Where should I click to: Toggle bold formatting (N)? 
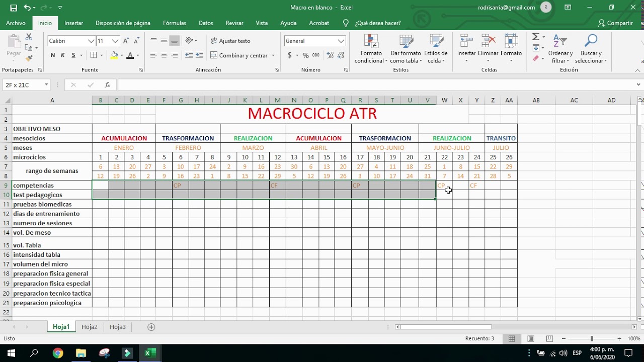[x=53, y=55]
